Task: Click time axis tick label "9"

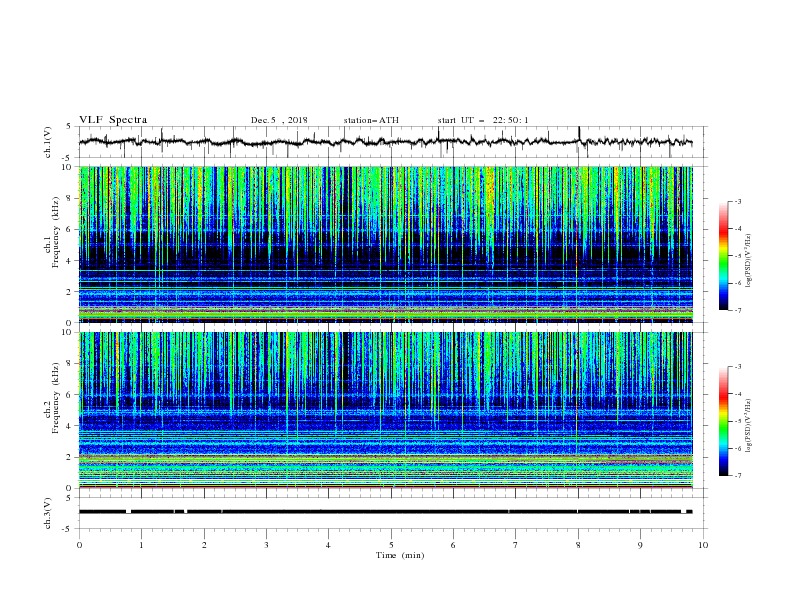Action: click(640, 545)
